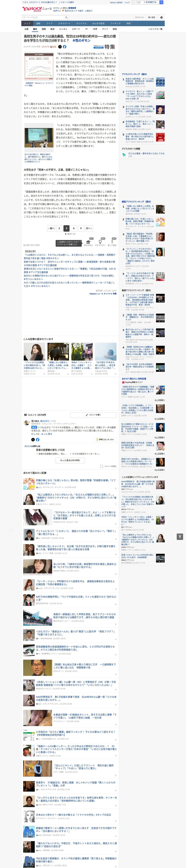
Task: Select the ランキング tab
Action: [115, 24]
